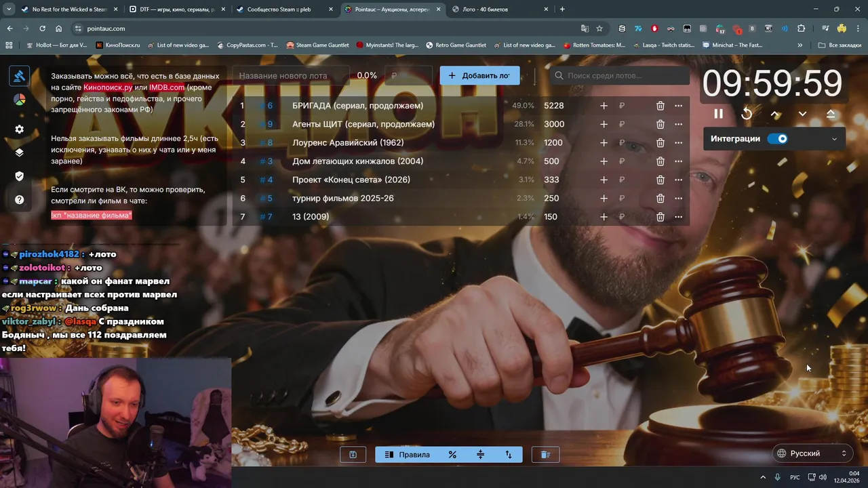Click the translate page icon in address bar

(585, 28)
